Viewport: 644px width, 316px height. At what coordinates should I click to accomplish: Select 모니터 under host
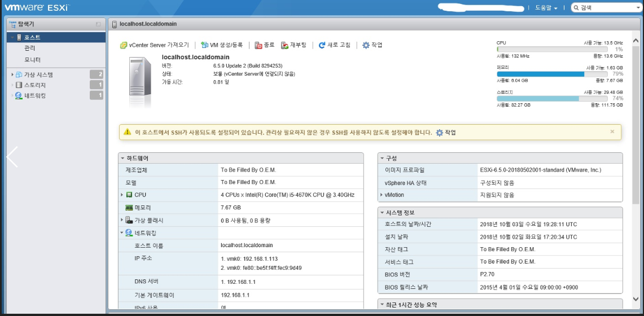[x=32, y=60]
